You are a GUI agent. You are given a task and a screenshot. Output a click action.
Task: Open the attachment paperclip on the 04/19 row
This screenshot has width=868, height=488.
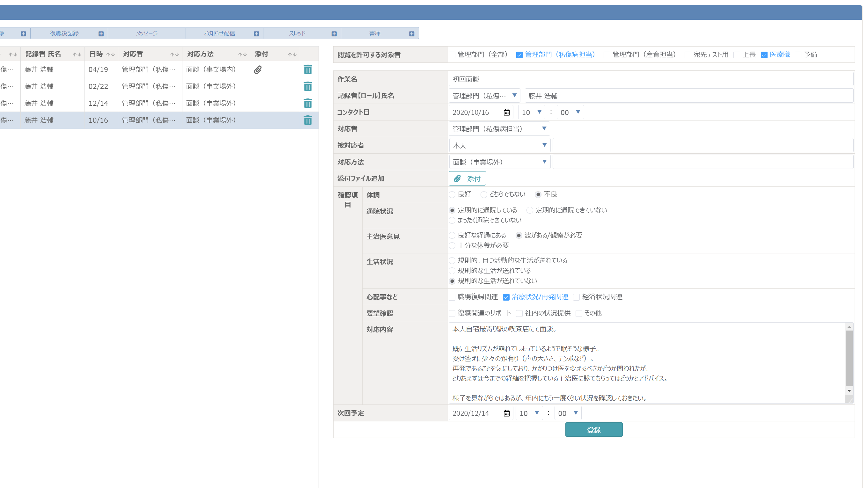click(x=258, y=70)
